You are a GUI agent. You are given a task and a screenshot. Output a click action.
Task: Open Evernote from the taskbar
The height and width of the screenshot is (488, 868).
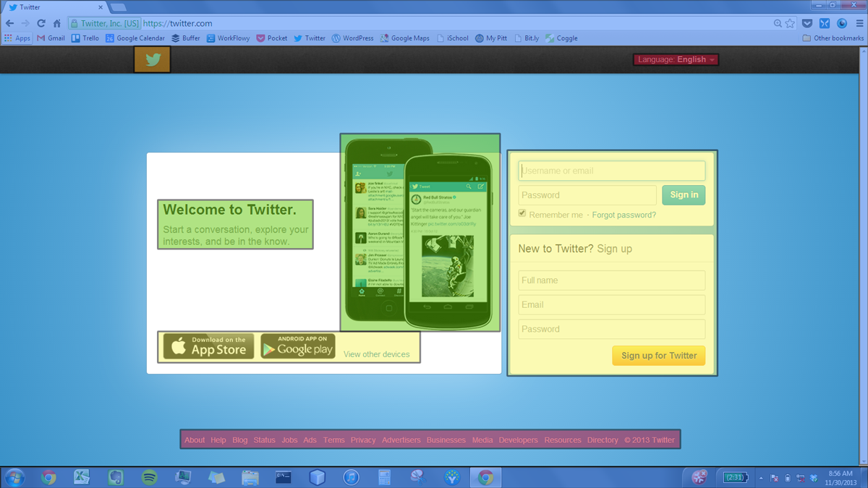point(116,477)
